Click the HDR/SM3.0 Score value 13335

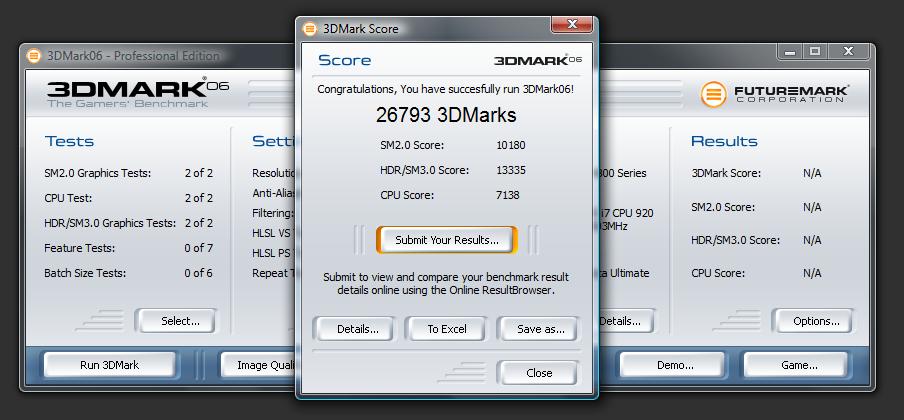(x=511, y=170)
